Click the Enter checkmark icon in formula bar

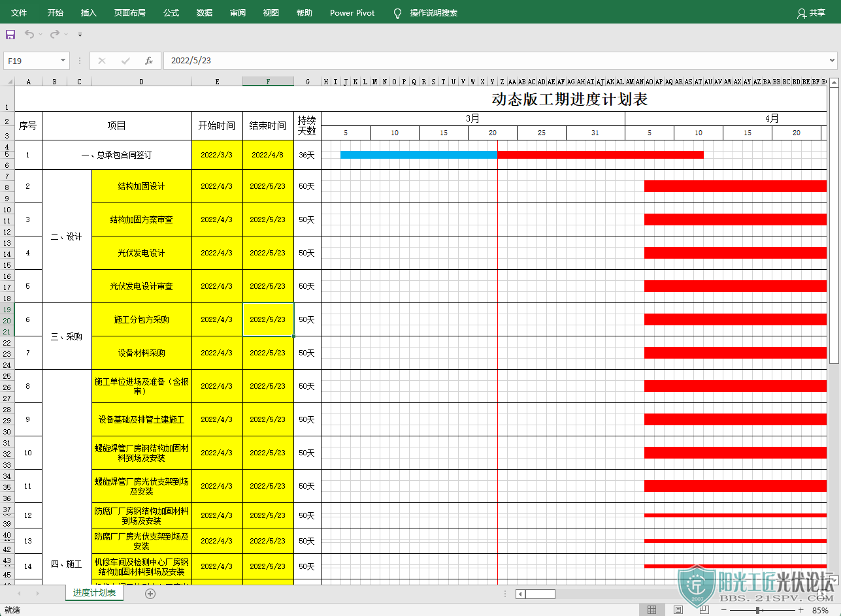pos(125,61)
